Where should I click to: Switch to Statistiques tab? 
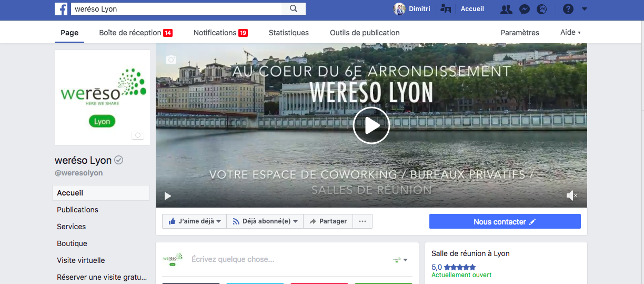[289, 33]
